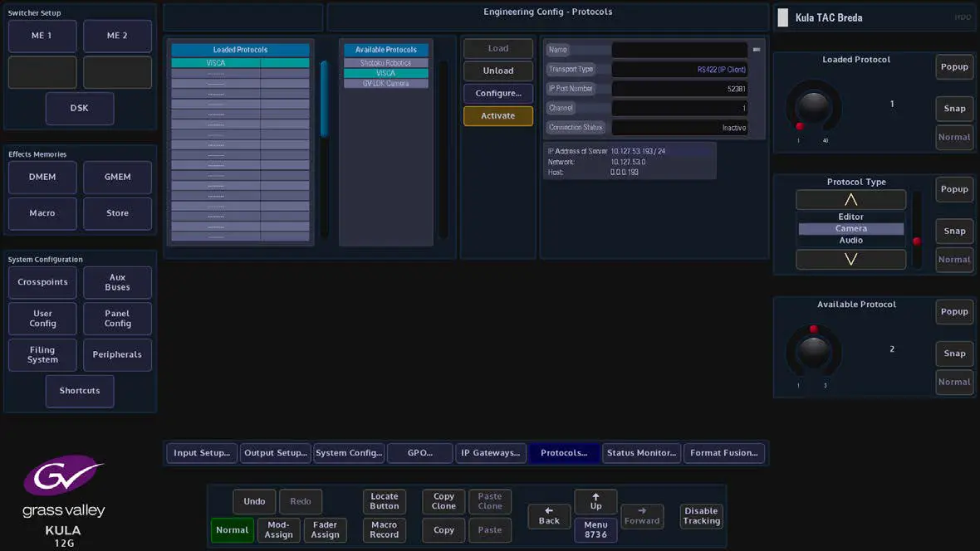Screen dimensions: 980x551
Task: Click the small icon beside the Name field
Action: point(757,49)
